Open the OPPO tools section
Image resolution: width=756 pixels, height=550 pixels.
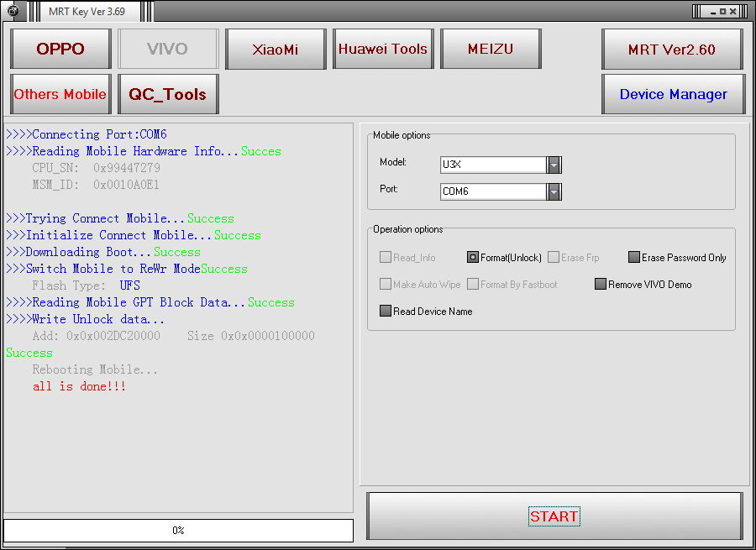(x=60, y=49)
